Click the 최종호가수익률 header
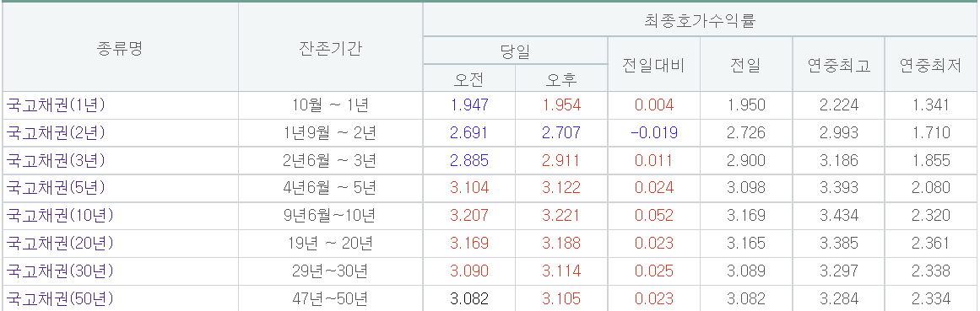The width and height of the screenshot is (980, 311). 701,21
